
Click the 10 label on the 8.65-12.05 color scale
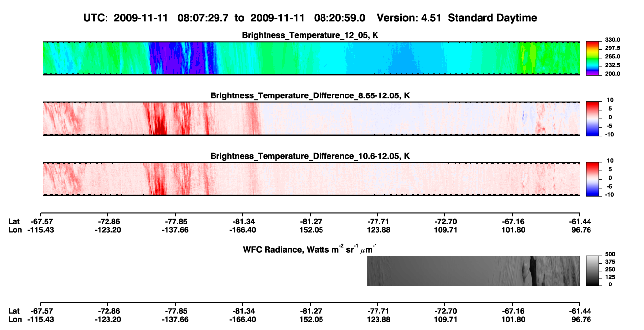click(x=610, y=100)
